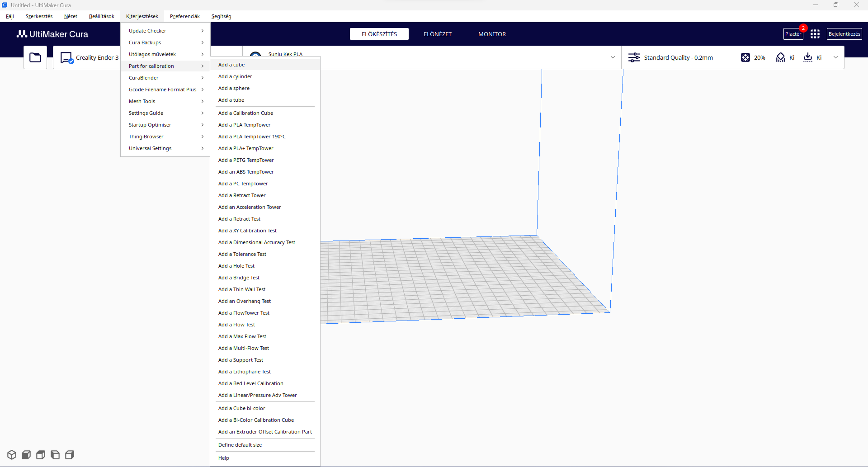Choose Define default size

click(265, 445)
